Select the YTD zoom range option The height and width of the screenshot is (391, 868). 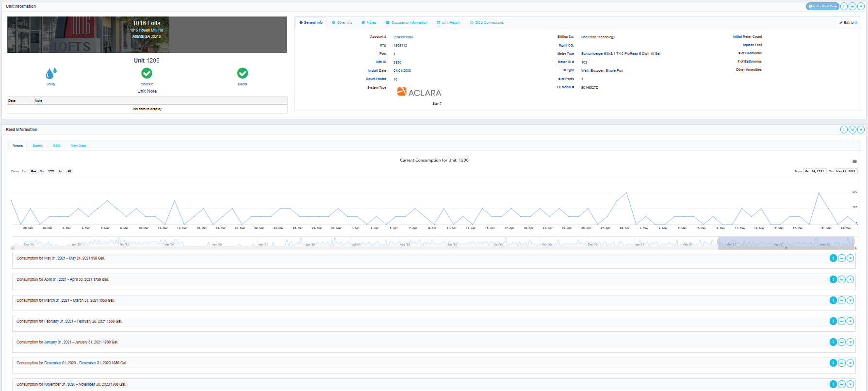(x=51, y=171)
